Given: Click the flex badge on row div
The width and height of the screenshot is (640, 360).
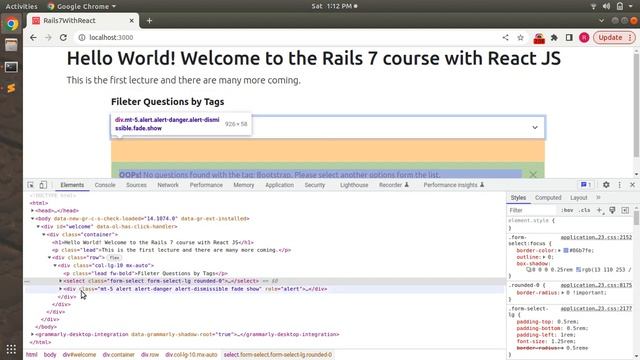Looking at the screenshot, I should tap(114, 258).
